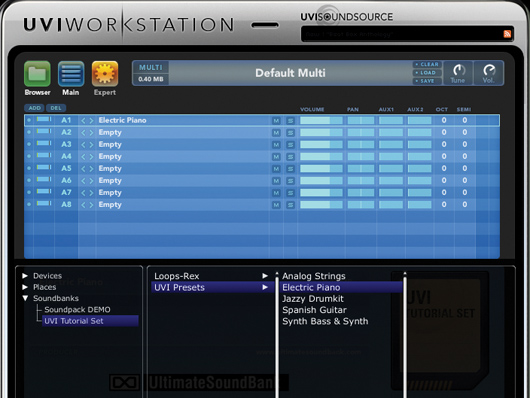Solo part A7
This screenshot has width=530, height=398.
[x=290, y=193]
